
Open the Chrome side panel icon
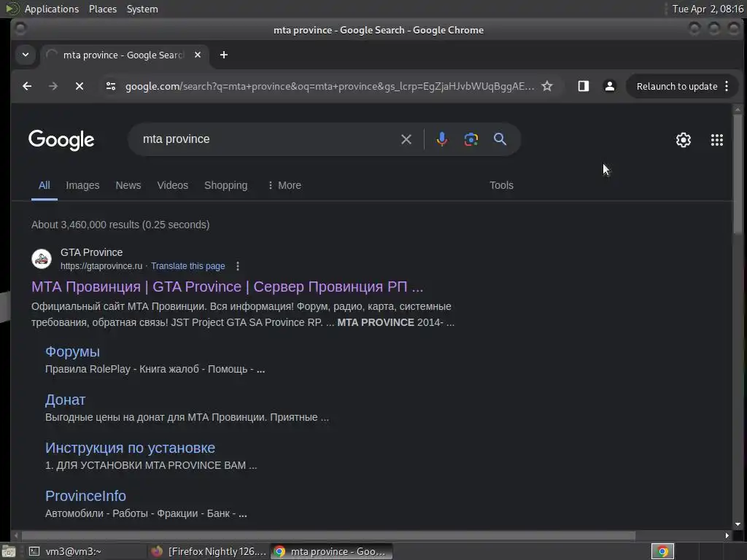584,86
